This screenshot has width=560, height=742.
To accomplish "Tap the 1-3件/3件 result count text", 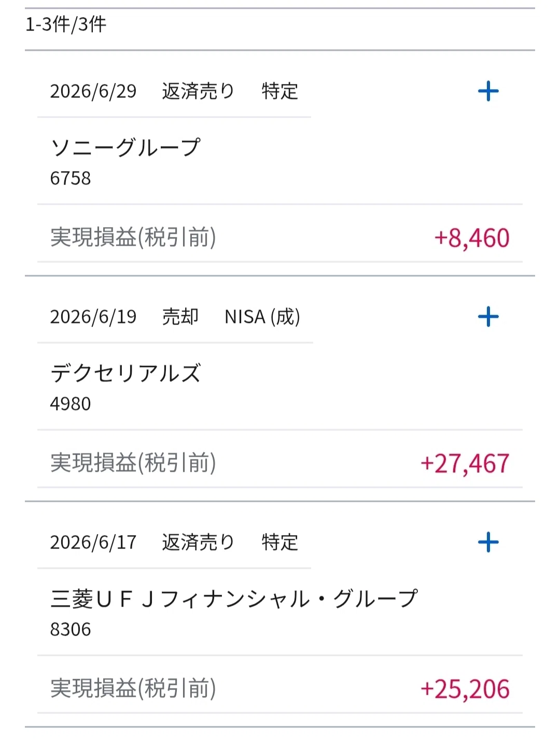I will pos(66,24).
